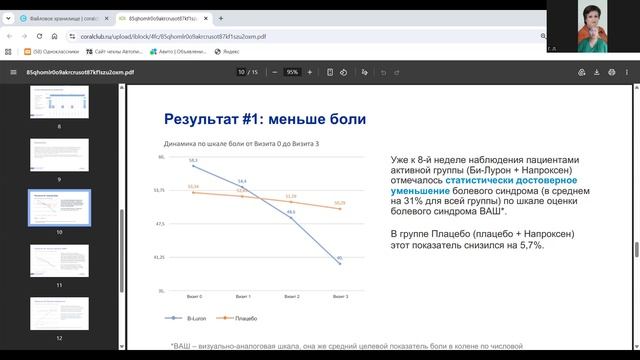640x360 pixels.
Task: Print the PDF document
Action: (611, 72)
